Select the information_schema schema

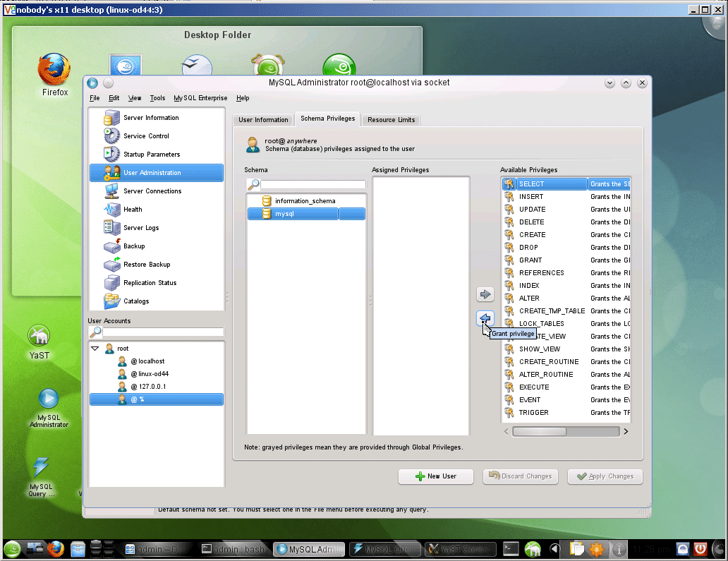[x=306, y=201]
